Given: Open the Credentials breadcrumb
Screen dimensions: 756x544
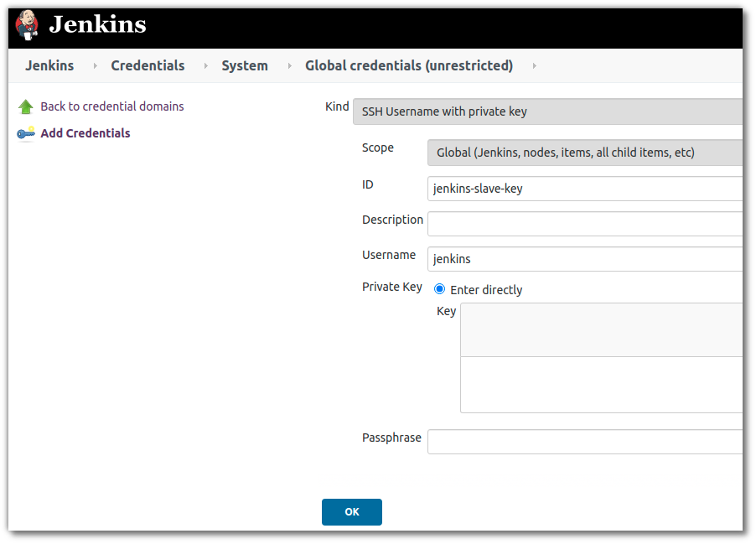Looking at the screenshot, I should click(x=148, y=65).
